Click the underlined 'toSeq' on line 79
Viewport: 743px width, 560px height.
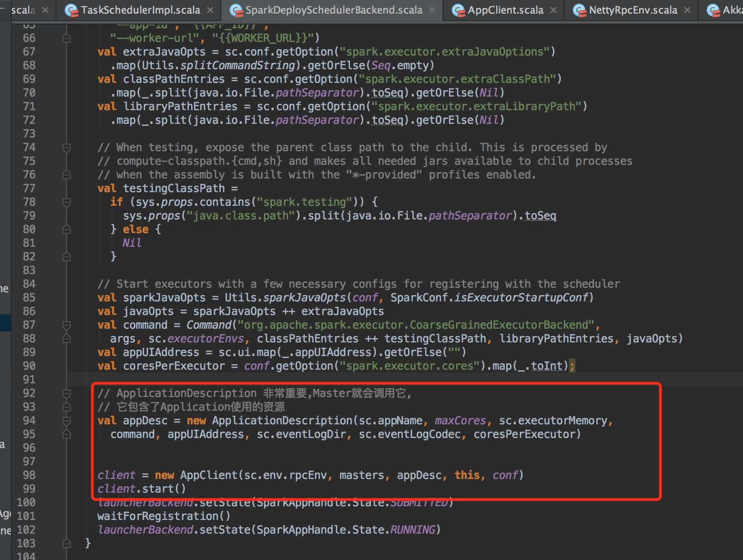(540, 216)
